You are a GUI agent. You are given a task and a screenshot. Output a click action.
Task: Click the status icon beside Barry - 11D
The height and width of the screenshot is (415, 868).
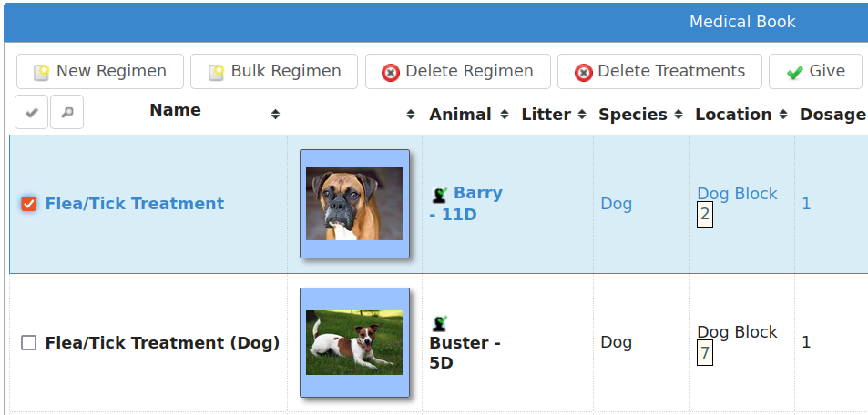[x=440, y=194]
